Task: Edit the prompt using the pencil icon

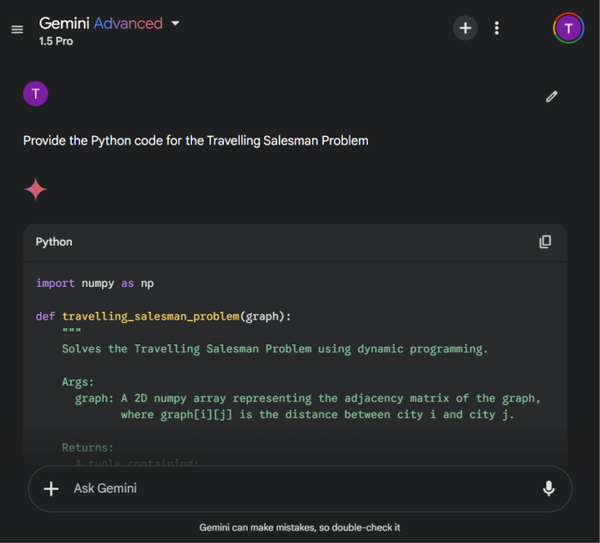Action: point(551,96)
